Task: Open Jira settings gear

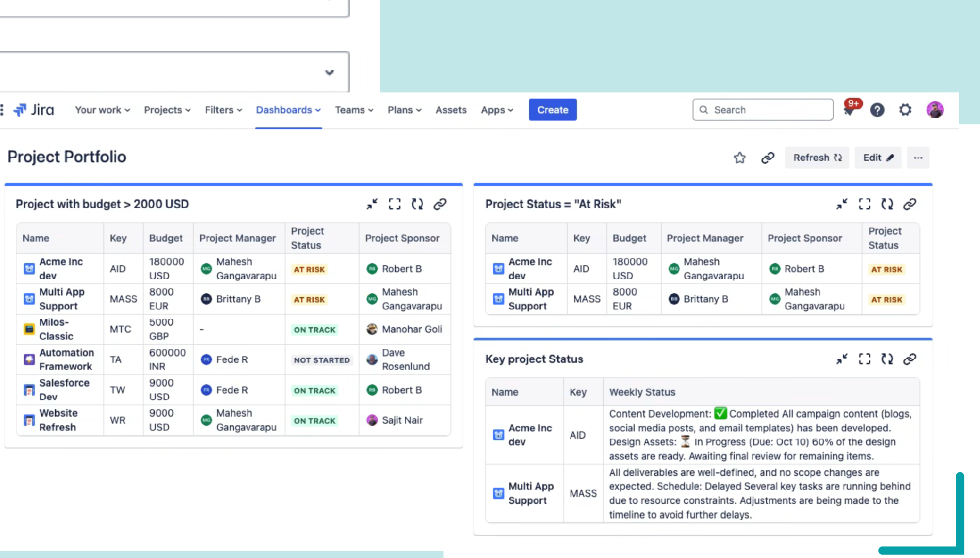Action: point(905,110)
